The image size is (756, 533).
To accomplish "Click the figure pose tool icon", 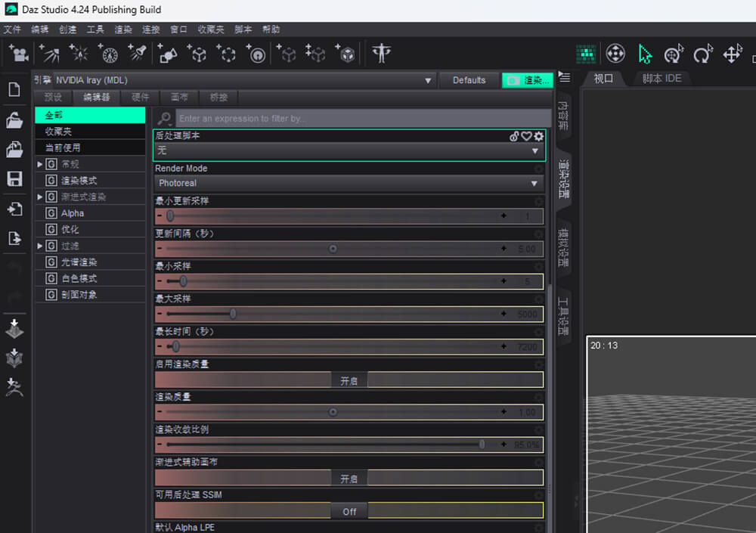I will click(381, 54).
